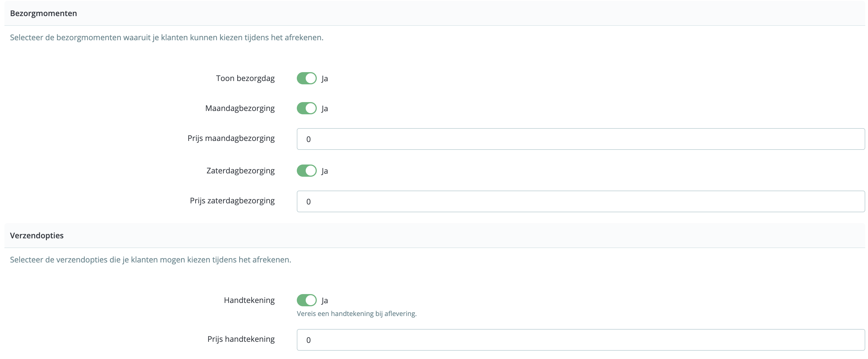Click the Prijs zaterdagbezorging text label
868x359 pixels.
(232, 201)
